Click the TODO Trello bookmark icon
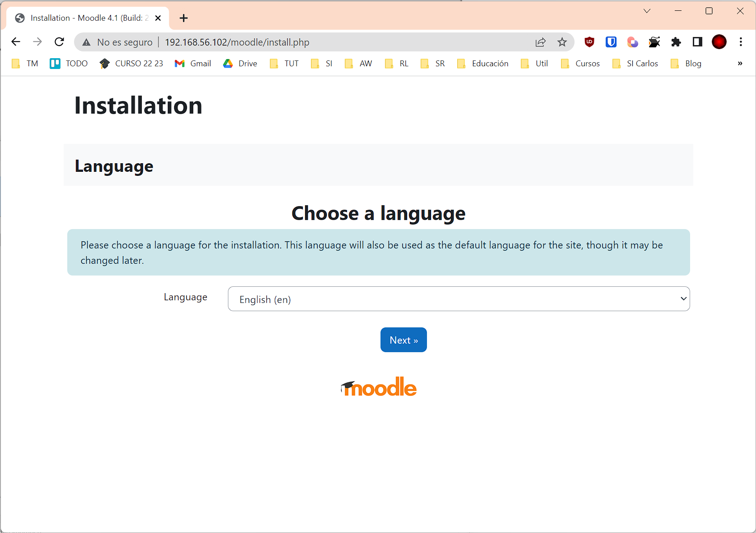 point(55,64)
